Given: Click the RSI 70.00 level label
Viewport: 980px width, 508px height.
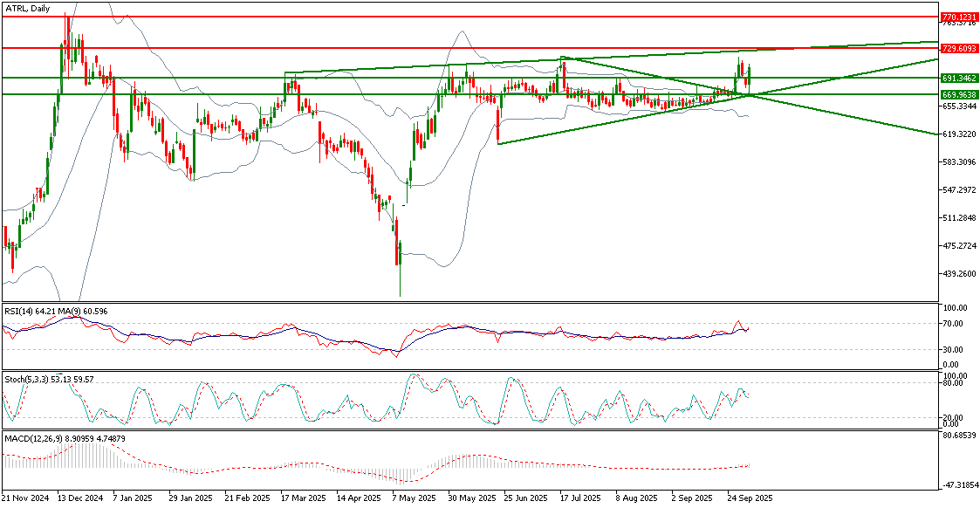Looking at the screenshot, I should [x=954, y=324].
